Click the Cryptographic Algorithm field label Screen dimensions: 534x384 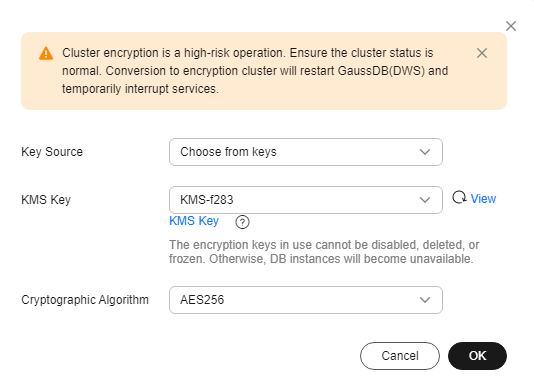[x=85, y=300]
